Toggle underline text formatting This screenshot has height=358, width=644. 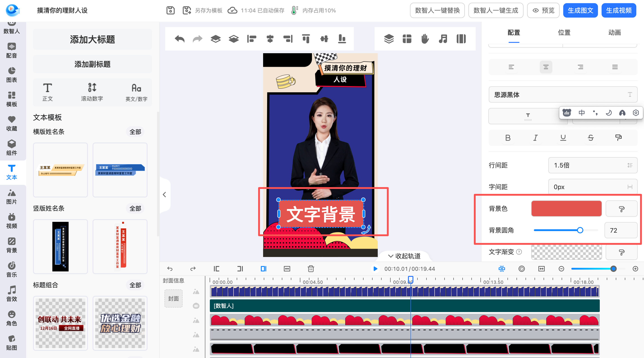[563, 138]
